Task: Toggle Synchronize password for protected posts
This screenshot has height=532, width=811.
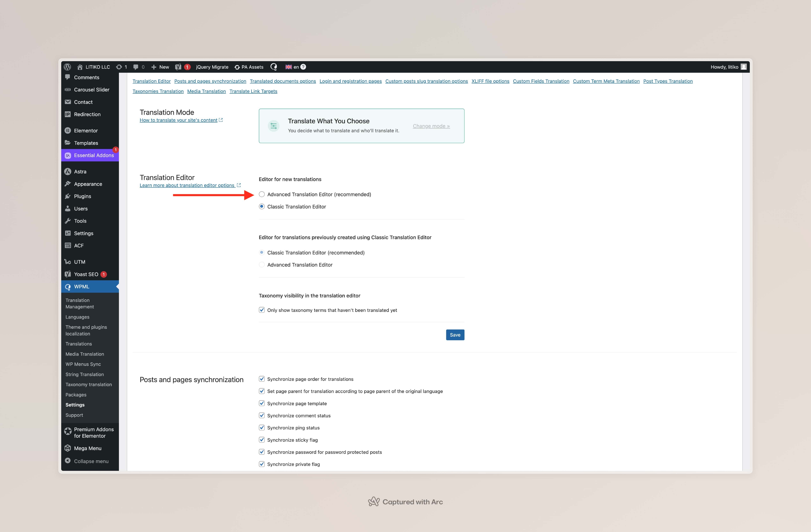Action: tap(262, 452)
